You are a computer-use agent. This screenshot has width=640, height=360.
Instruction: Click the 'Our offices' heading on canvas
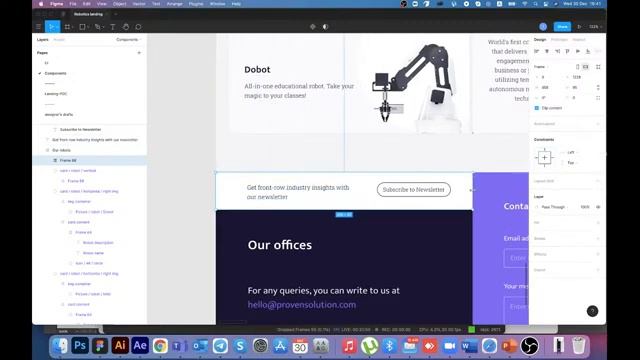pyautogui.click(x=280, y=245)
